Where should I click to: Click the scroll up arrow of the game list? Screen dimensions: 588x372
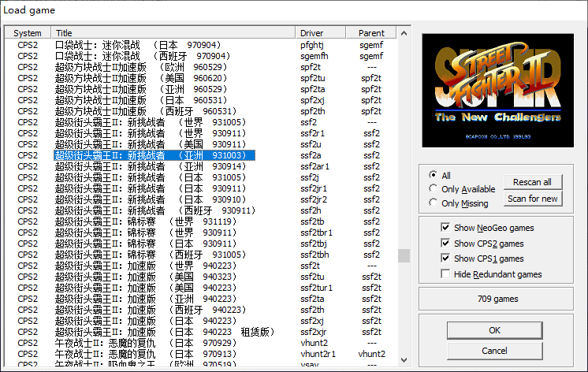pos(404,34)
